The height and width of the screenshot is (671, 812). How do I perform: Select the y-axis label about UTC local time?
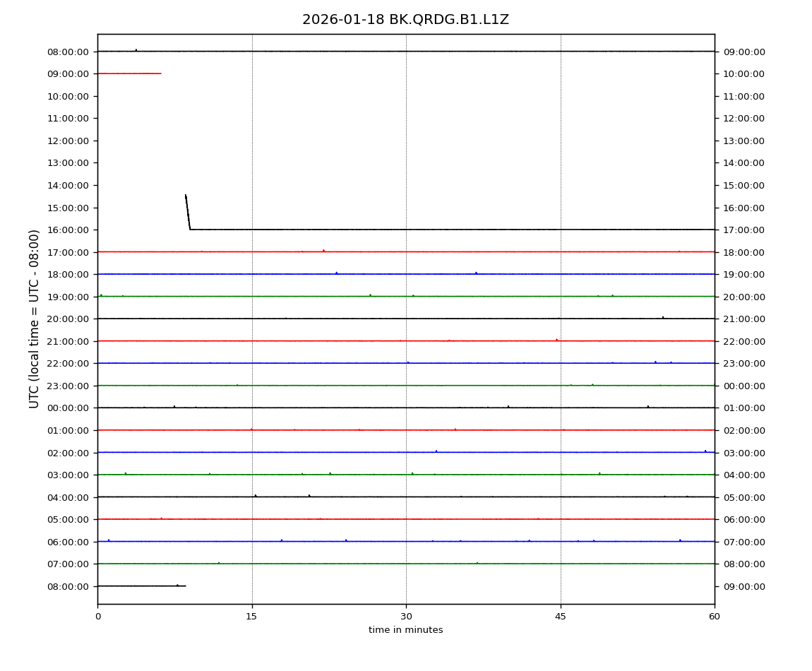tap(35, 319)
